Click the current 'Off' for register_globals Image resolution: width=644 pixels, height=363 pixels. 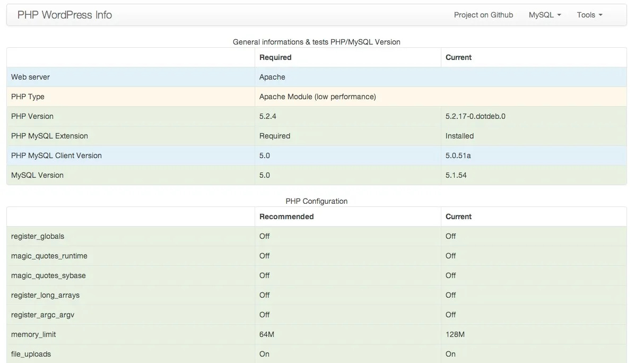click(x=451, y=236)
